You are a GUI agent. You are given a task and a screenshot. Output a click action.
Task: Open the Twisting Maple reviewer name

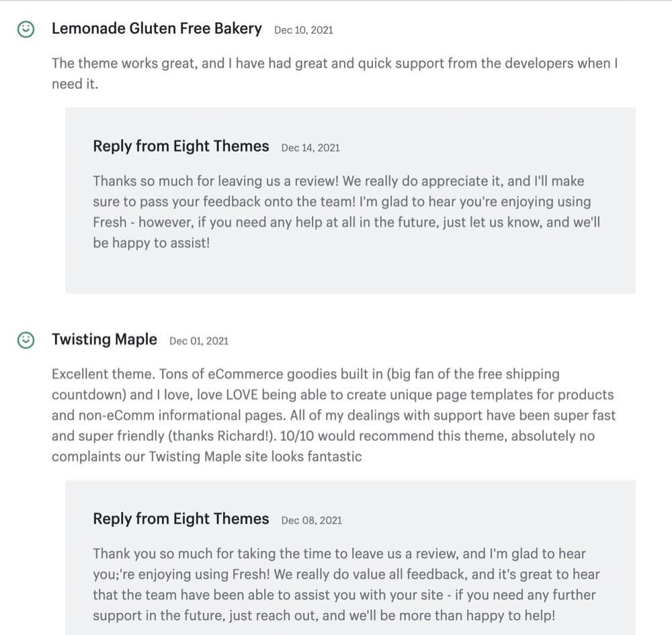(104, 339)
